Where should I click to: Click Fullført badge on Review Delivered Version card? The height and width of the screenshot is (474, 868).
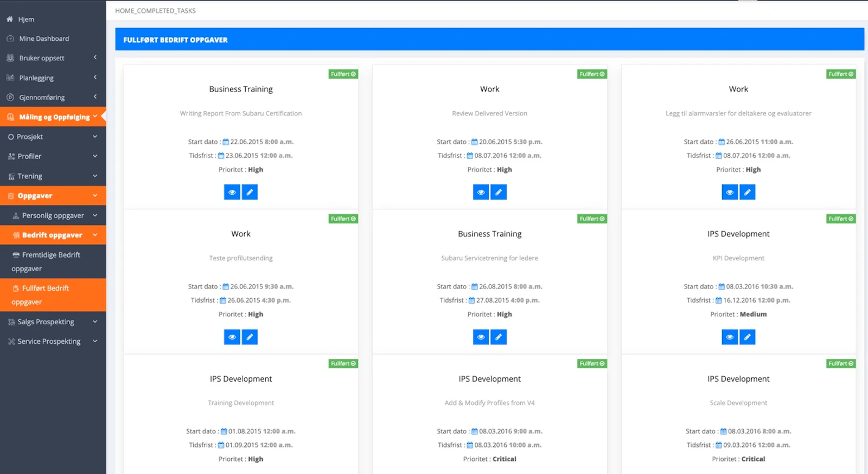592,74
